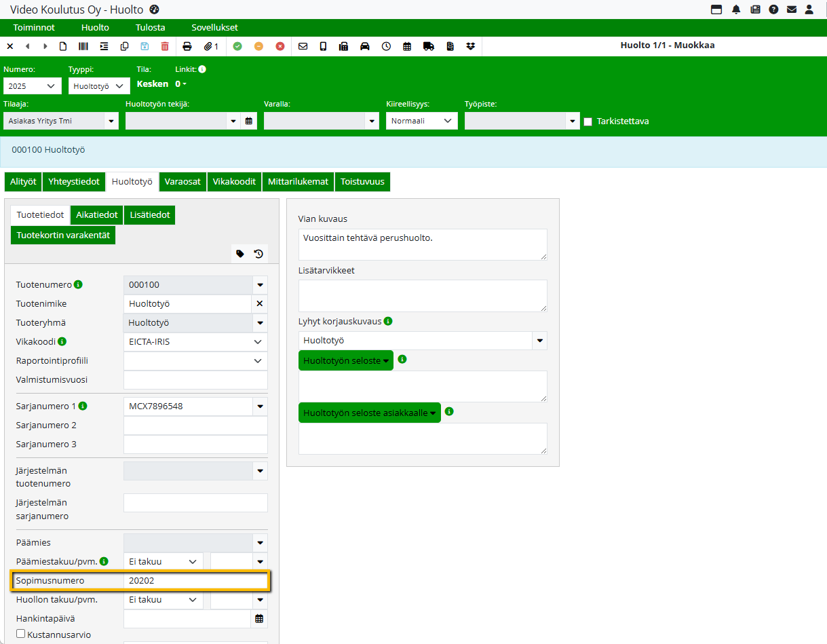This screenshot has width=827, height=644.
Task: Click the Dropbox icon in the toolbar
Action: (x=471, y=46)
